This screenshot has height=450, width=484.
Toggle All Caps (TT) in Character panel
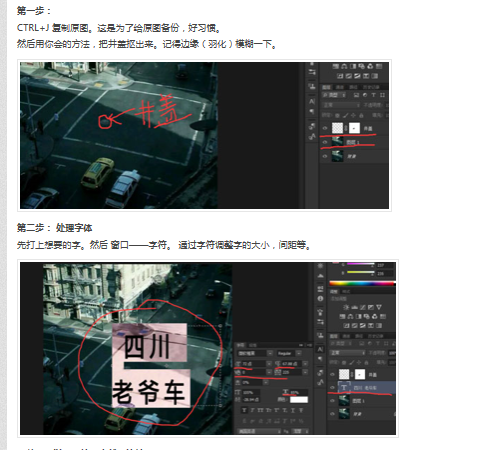click(x=261, y=410)
